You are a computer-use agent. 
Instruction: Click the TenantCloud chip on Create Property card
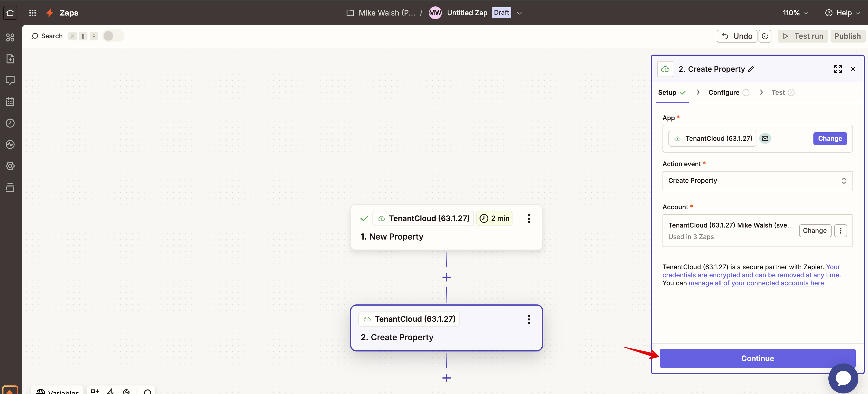[409, 319]
